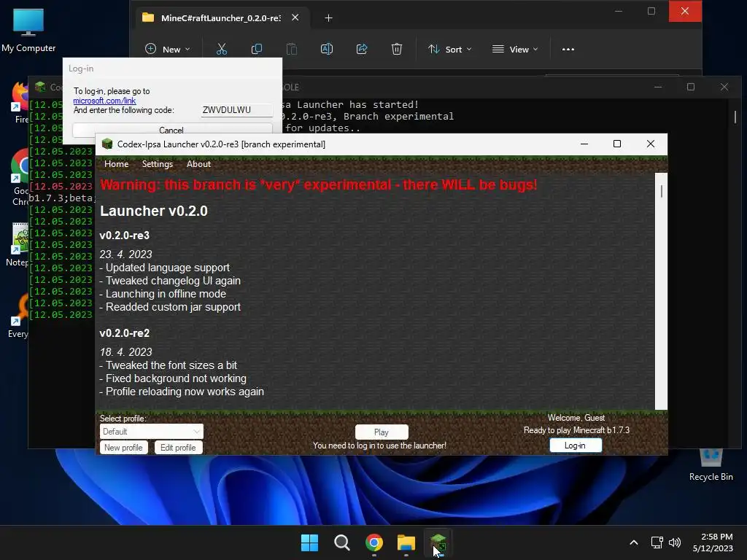
Task: Click the ZWVDULWU login code field
Action: 237,110
